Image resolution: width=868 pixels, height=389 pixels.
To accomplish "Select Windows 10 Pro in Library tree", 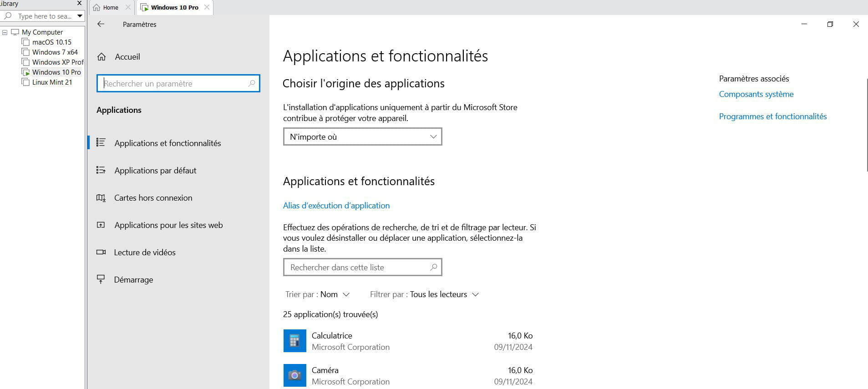I will (56, 72).
